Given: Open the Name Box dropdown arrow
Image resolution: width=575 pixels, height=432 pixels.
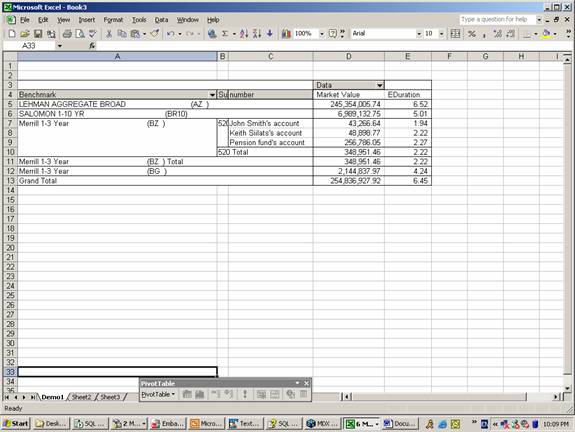Looking at the screenshot, I should (x=59, y=45).
